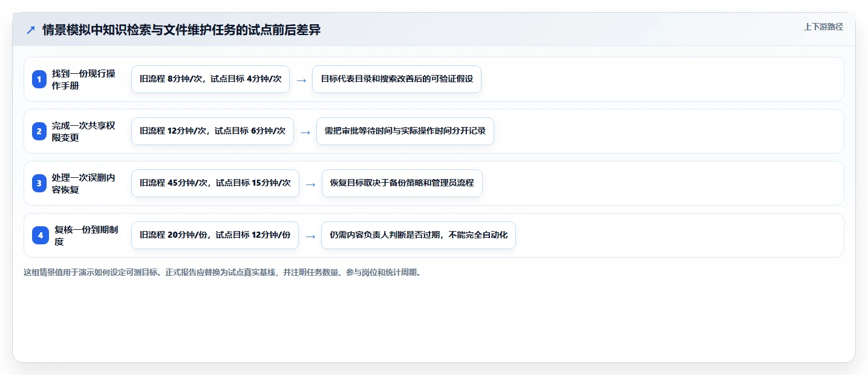Click the step label 完成一次共享权限变更
This screenshot has width=868, height=375.
pos(83,131)
